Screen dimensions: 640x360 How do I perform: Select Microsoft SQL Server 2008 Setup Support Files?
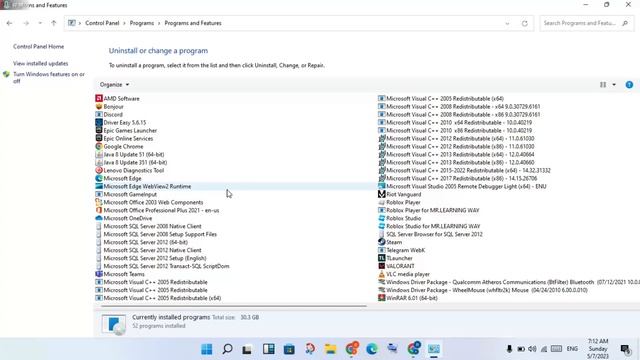click(160, 234)
